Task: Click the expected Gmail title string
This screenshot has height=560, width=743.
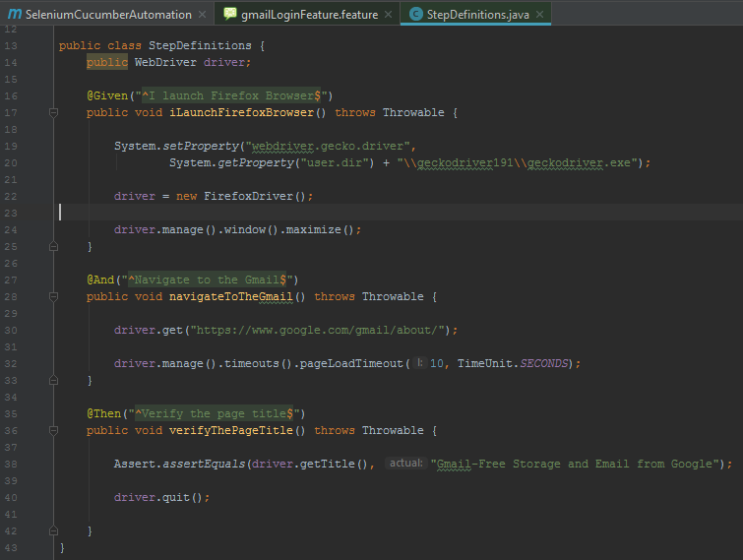Action: tap(575, 464)
